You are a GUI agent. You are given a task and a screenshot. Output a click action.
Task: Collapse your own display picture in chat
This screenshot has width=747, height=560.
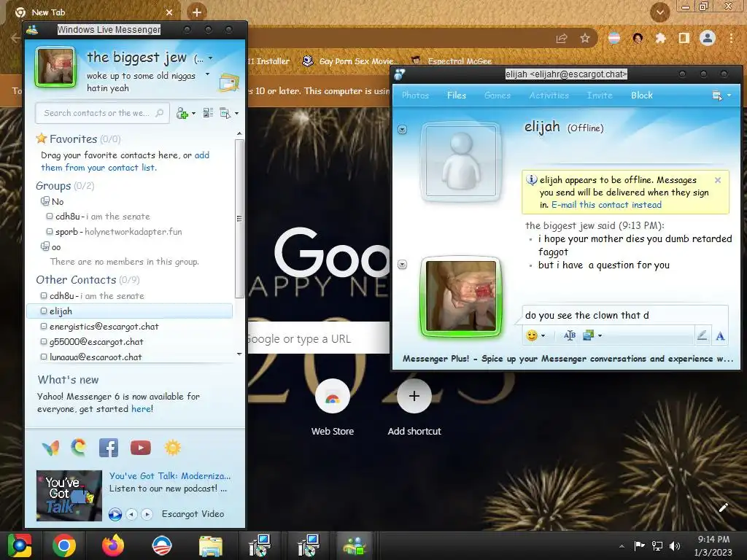(x=402, y=264)
